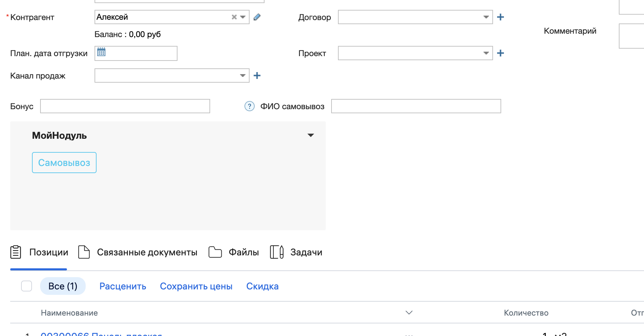
Task: Open the calendar picker for План. дата отгрузки
Action: point(101,52)
